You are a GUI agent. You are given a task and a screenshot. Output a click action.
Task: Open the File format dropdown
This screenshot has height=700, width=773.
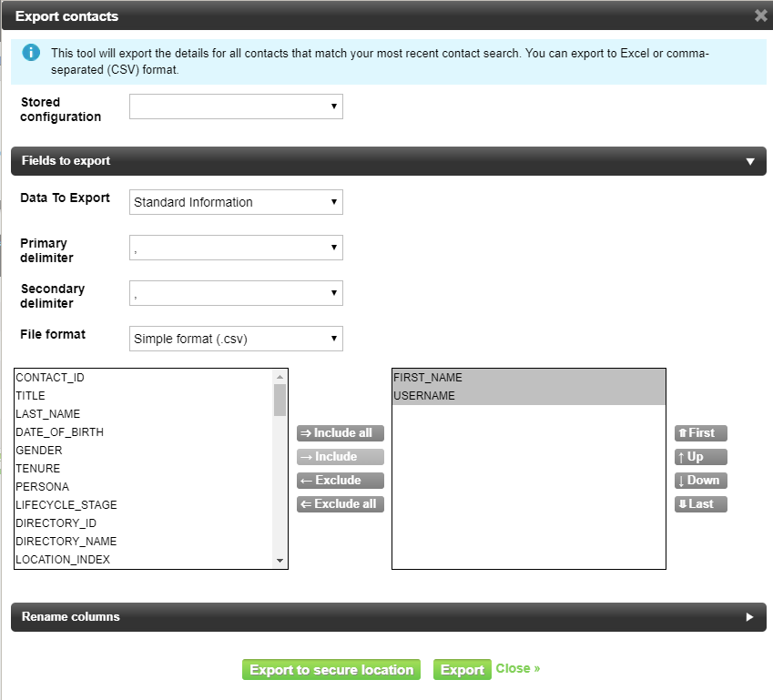[236, 339]
